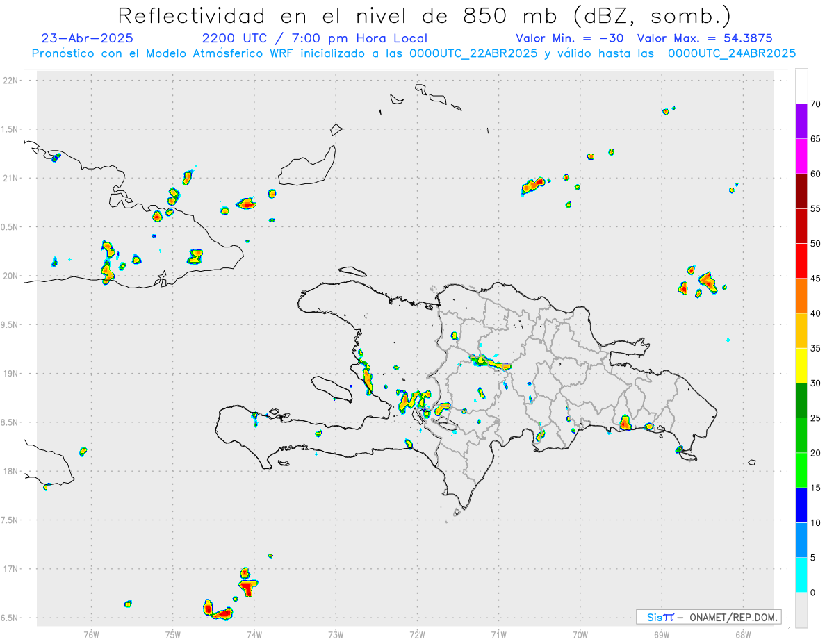
Task: Click the reflectivity cell on the coast near 69.5W
Action: 625,422
